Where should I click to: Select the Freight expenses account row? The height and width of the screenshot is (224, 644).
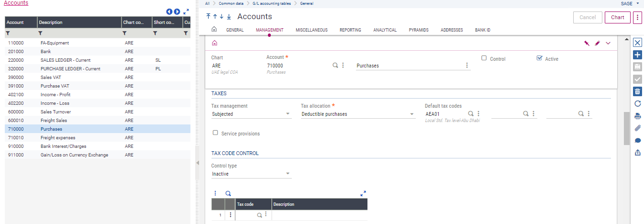pos(58,138)
